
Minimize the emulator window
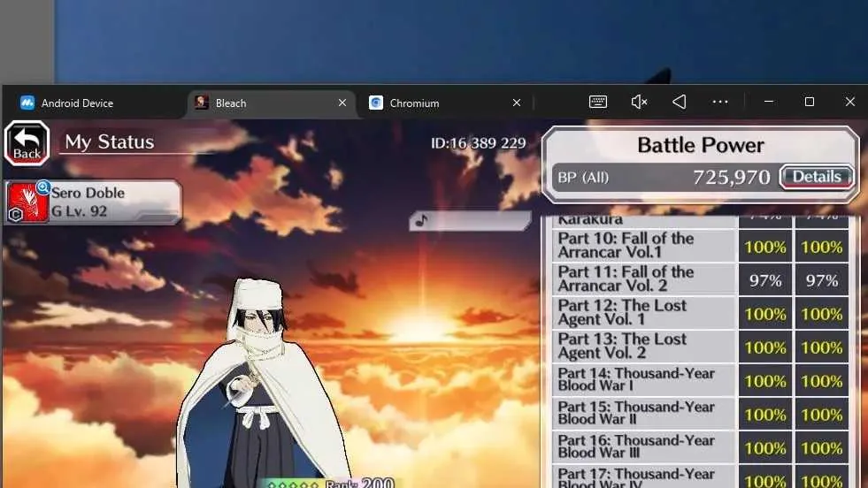768,102
